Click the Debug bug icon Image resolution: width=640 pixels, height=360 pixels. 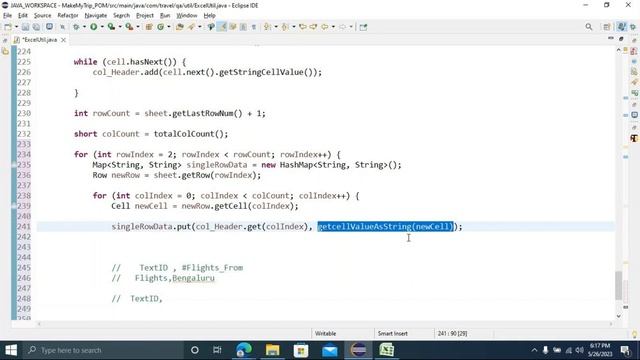click(x=76, y=27)
